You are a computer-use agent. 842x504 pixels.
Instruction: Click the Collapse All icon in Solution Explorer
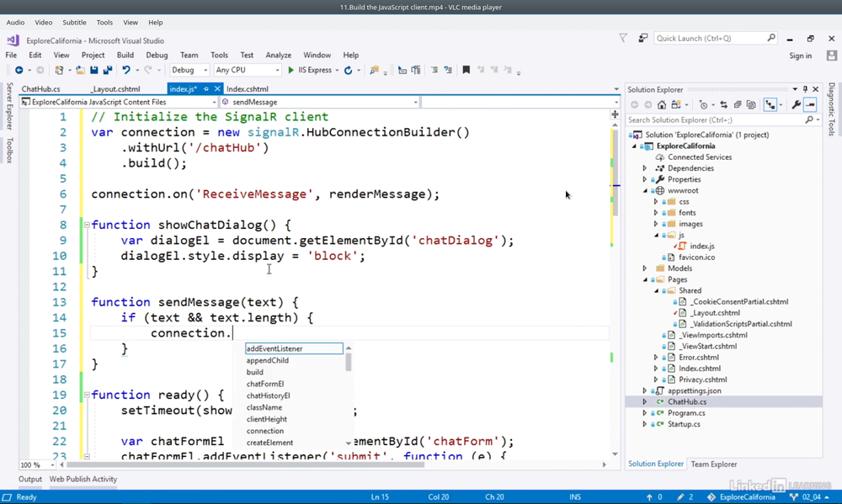[x=738, y=105]
